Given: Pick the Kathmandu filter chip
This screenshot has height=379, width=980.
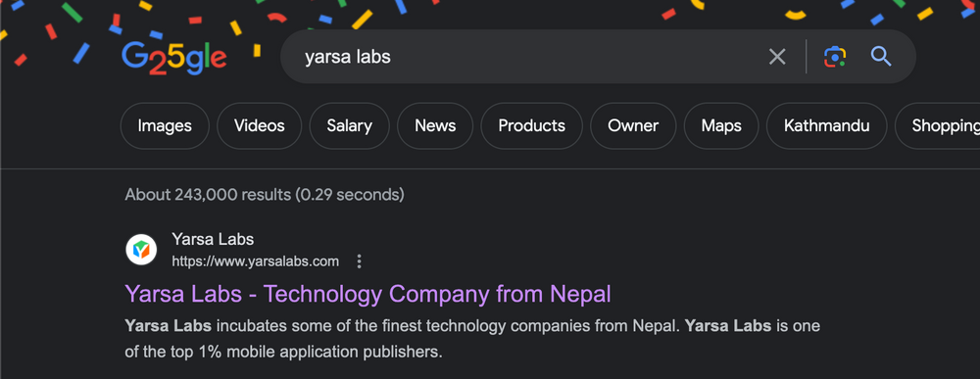Looking at the screenshot, I should point(826,126).
